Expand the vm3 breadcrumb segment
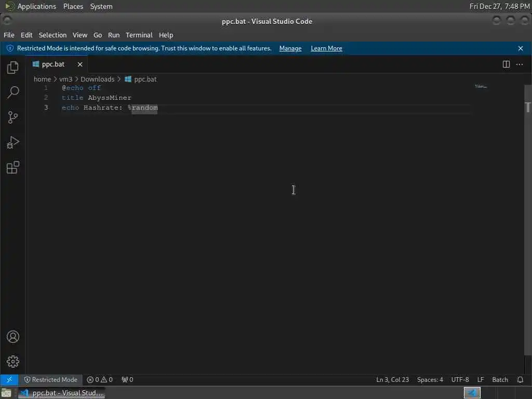The width and height of the screenshot is (532, 399). click(66, 79)
